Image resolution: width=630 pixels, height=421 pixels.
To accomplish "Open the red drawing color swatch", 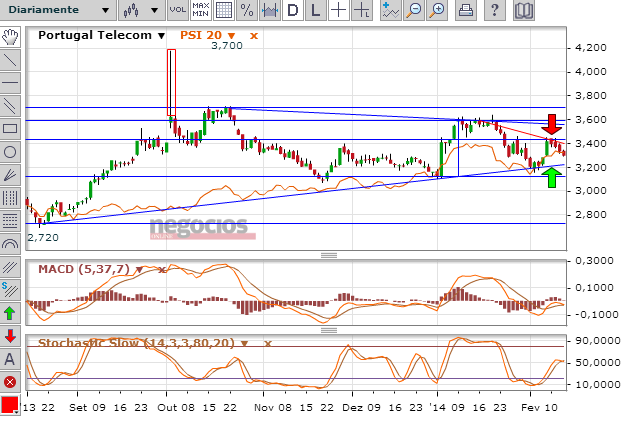I will pyautogui.click(x=10, y=405).
